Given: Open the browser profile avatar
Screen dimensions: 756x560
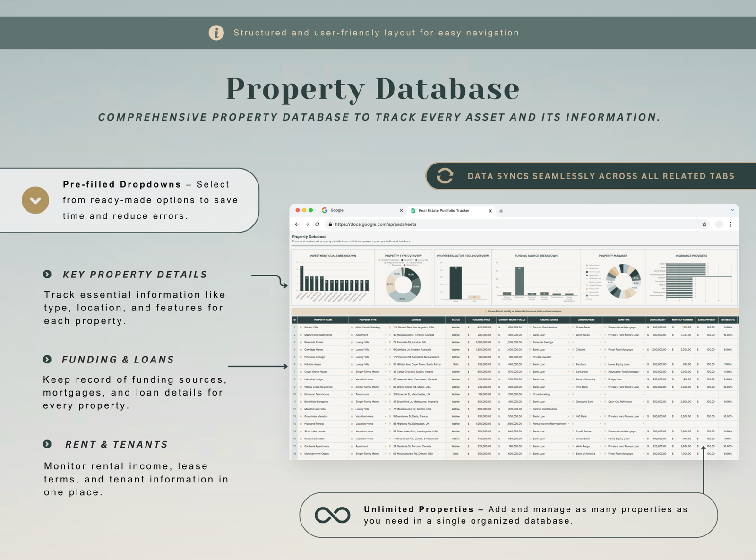Looking at the screenshot, I should click(x=719, y=224).
